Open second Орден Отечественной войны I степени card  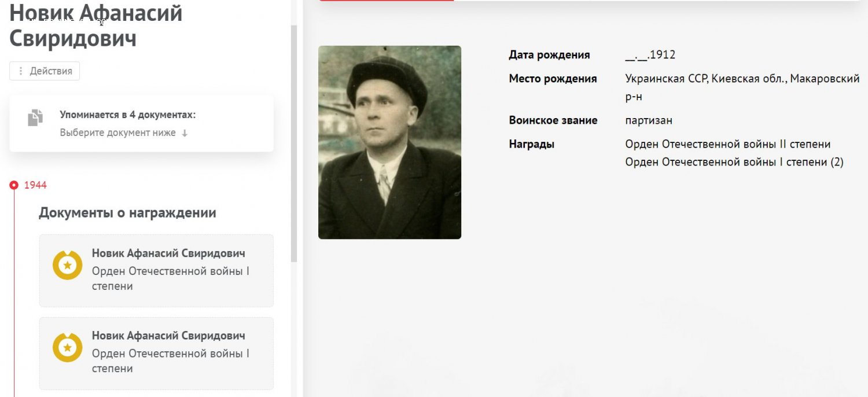coord(156,353)
